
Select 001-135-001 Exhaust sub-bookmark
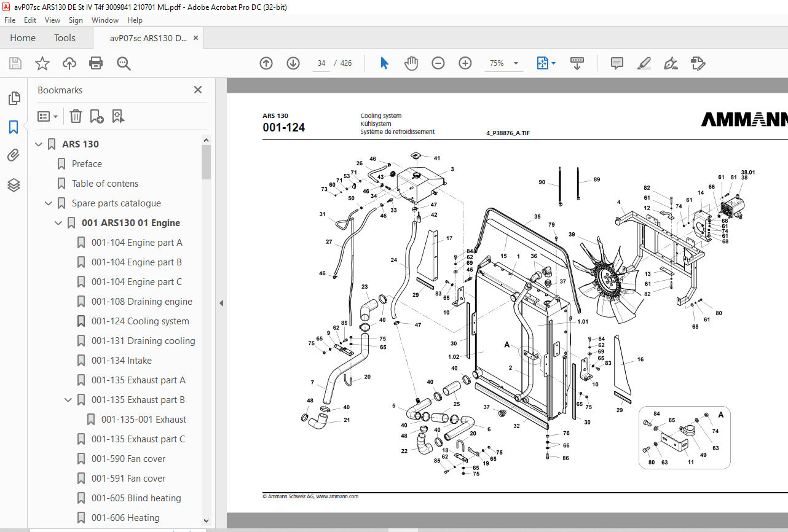[144, 420]
